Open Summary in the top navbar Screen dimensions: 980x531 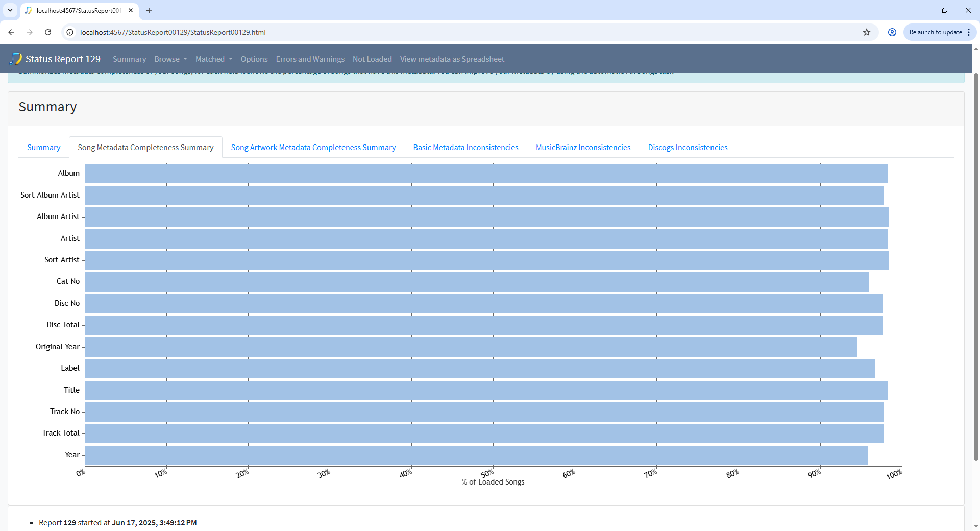pyautogui.click(x=129, y=59)
